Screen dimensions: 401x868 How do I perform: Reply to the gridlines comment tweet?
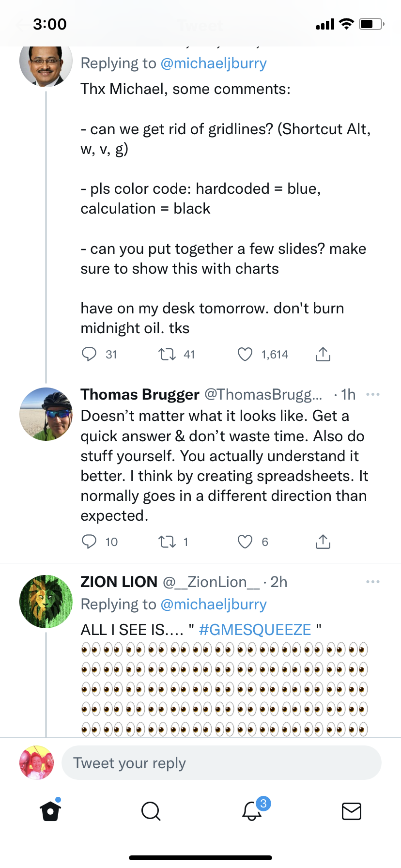[x=89, y=355]
